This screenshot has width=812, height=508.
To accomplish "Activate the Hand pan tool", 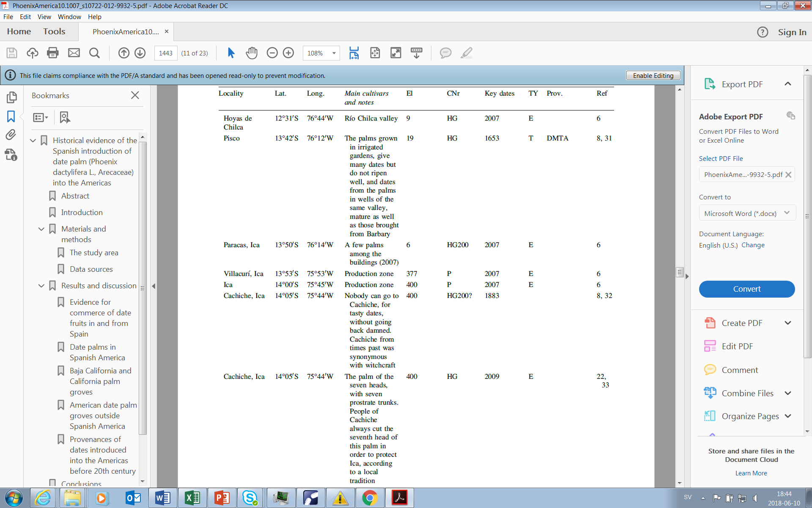I will pyautogui.click(x=252, y=53).
